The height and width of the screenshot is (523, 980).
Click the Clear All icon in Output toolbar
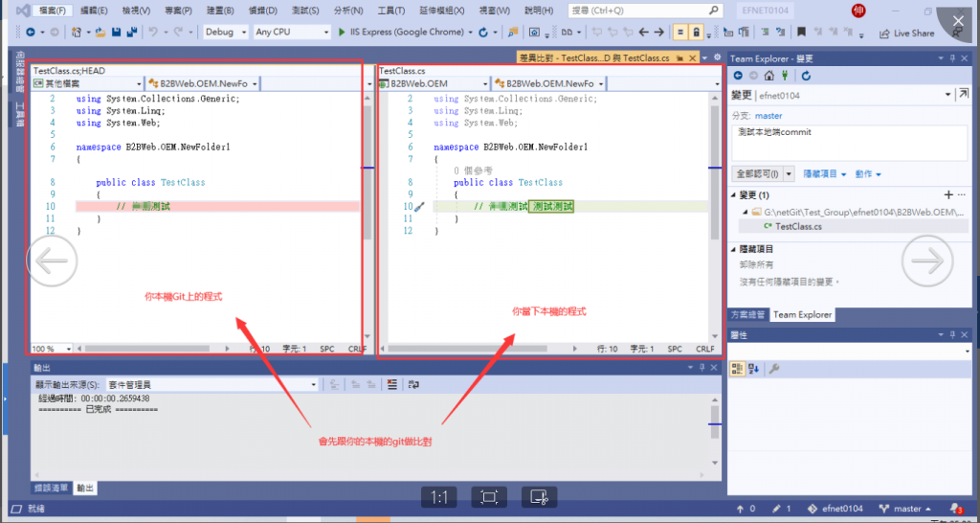coord(391,384)
